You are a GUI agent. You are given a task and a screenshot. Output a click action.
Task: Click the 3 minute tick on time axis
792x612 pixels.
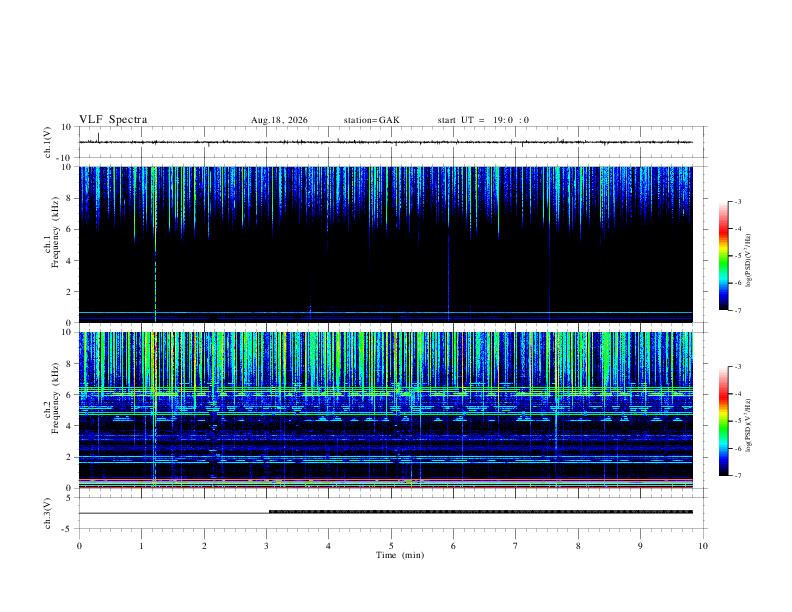click(x=266, y=546)
